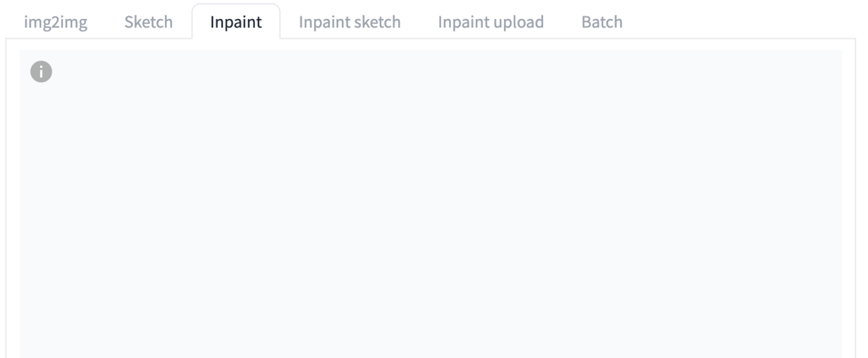The width and height of the screenshot is (868, 358).
Task: Return to the basic img2img tab
Action: [x=56, y=22]
